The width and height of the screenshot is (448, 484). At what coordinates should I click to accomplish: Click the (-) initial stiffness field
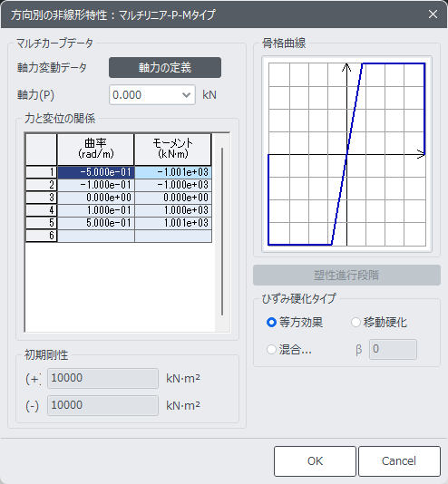click(x=102, y=405)
